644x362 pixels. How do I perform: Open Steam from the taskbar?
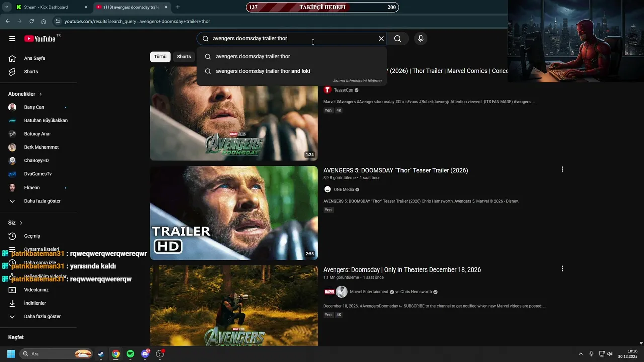click(x=101, y=354)
